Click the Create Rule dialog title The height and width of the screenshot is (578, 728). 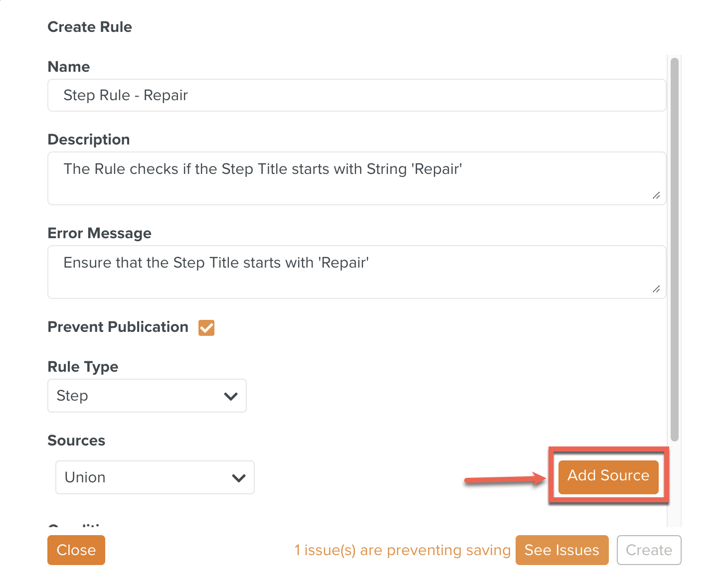[90, 27]
